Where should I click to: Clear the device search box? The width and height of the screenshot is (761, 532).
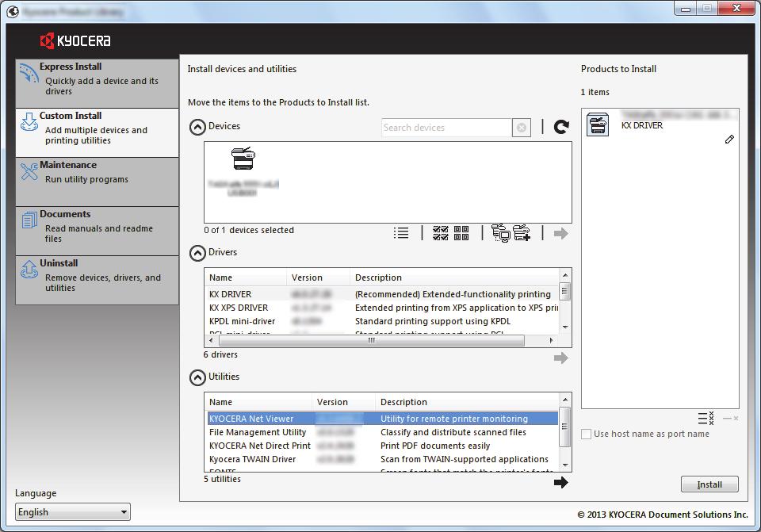click(522, 128)
